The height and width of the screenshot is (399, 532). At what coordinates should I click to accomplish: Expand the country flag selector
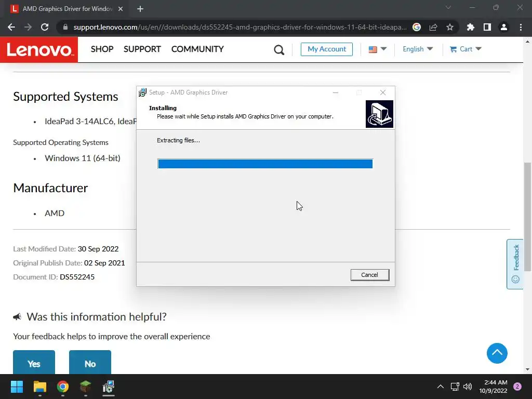(378, 49)
